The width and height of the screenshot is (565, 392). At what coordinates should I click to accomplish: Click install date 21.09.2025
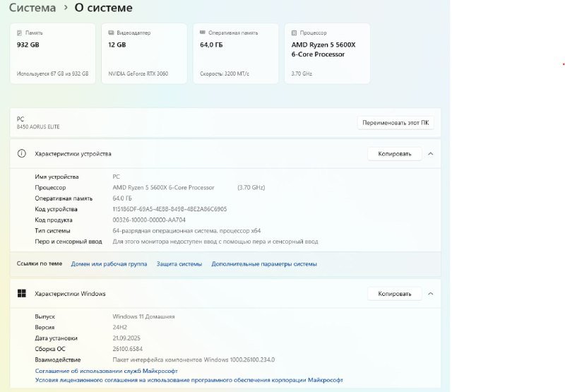pyautogui.click(x=126, y=338)
